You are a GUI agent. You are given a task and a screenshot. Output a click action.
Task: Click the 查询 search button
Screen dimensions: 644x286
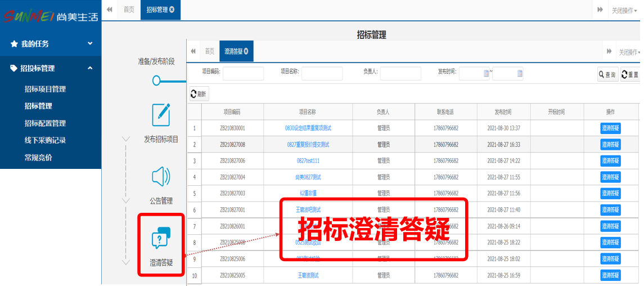pyautogui.click(x=607, y=74)
